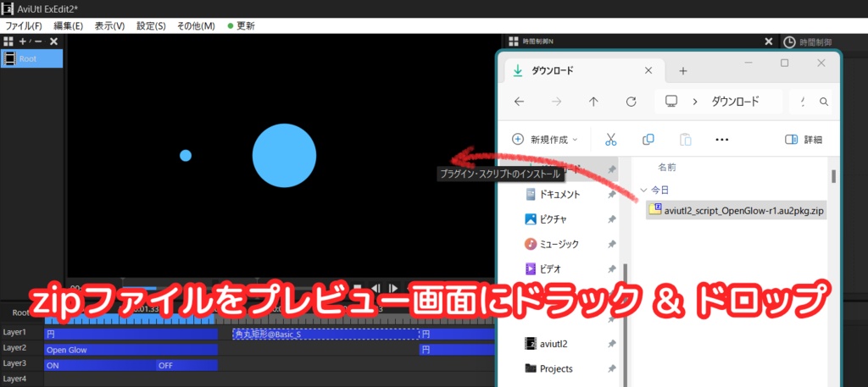Select the 円 object at the start of Layer1
This screenshot has height=387, width=868.
tap(131, 334)
